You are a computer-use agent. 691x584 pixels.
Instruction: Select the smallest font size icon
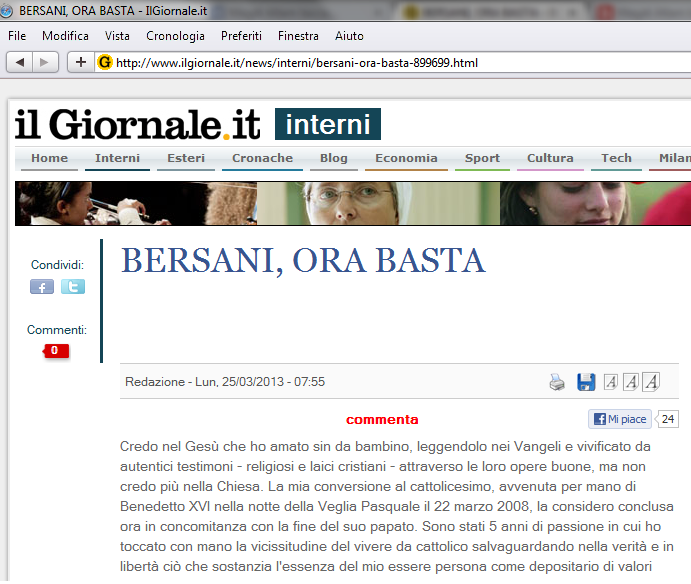click(611, 382)
